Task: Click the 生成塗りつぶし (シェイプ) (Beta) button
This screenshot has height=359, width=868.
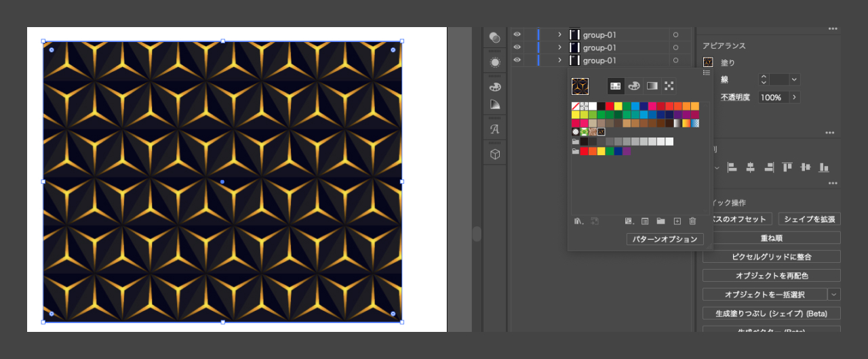Action: [x=772, y=314]
